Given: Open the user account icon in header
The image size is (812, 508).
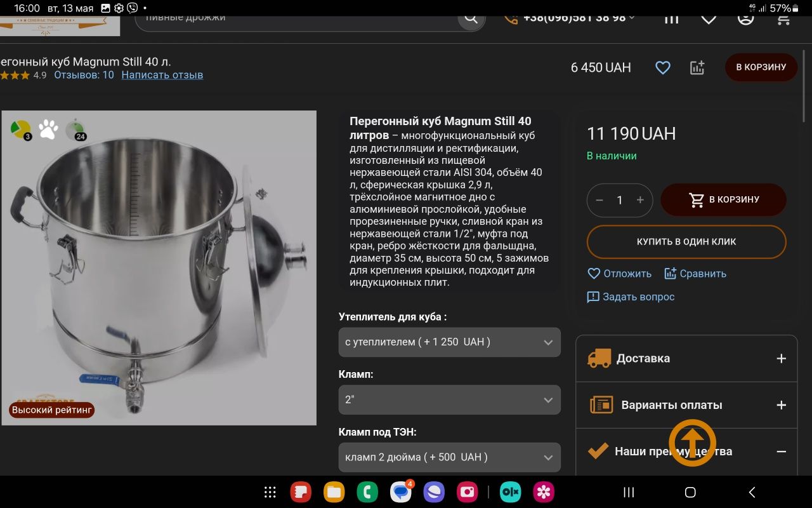Looking at the screenshot, I should click(x=746, y=18).
